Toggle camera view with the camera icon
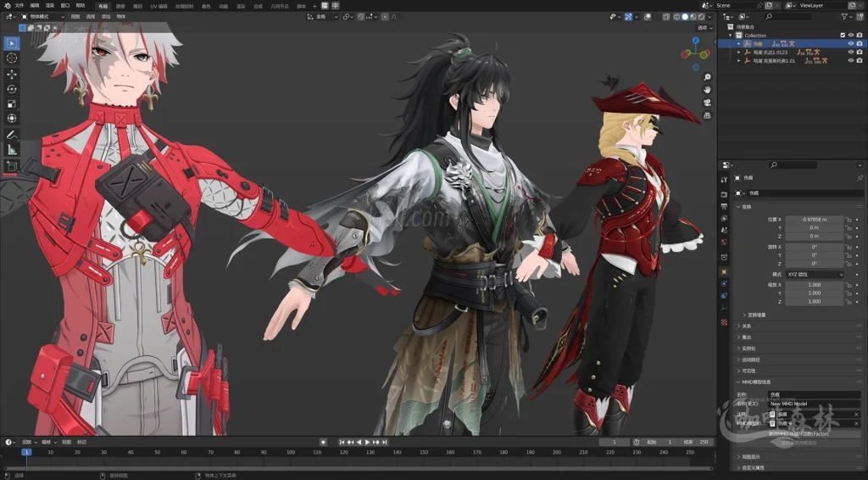Screen dimensions: 868x480 [707, 103]
